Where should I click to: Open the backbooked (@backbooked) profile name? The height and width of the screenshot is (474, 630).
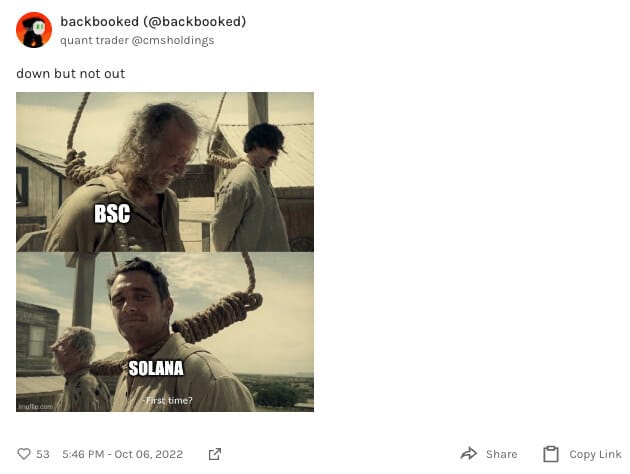tap(153, 21)
